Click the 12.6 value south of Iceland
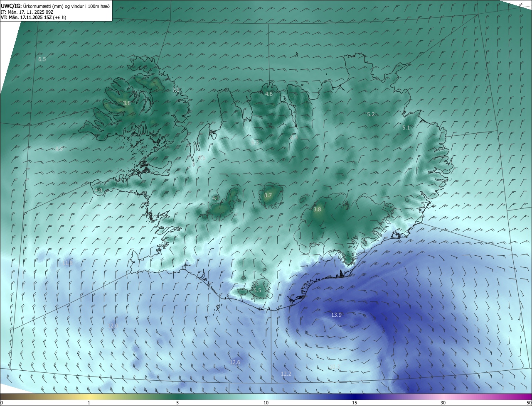Screen dimensions: 532x406 tap(235, 362)
